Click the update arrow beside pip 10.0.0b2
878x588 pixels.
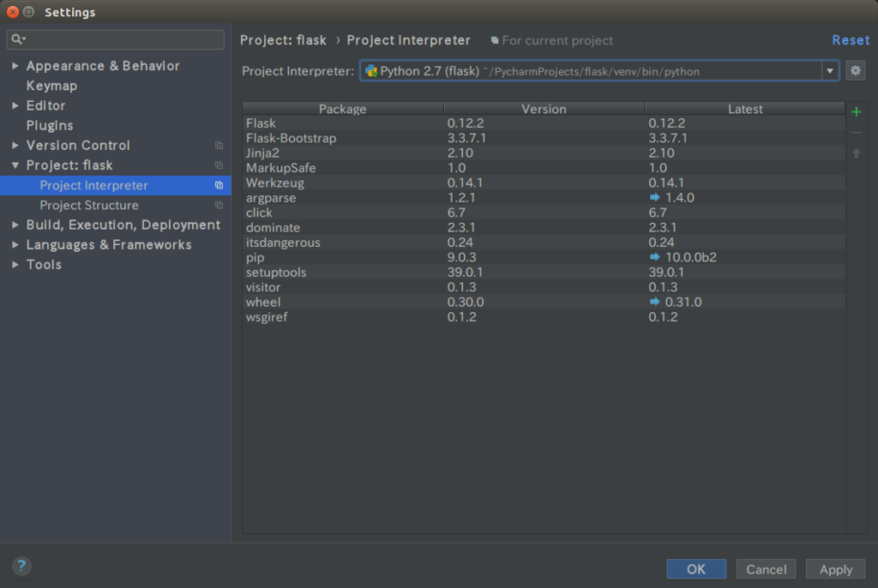[654, 256]
